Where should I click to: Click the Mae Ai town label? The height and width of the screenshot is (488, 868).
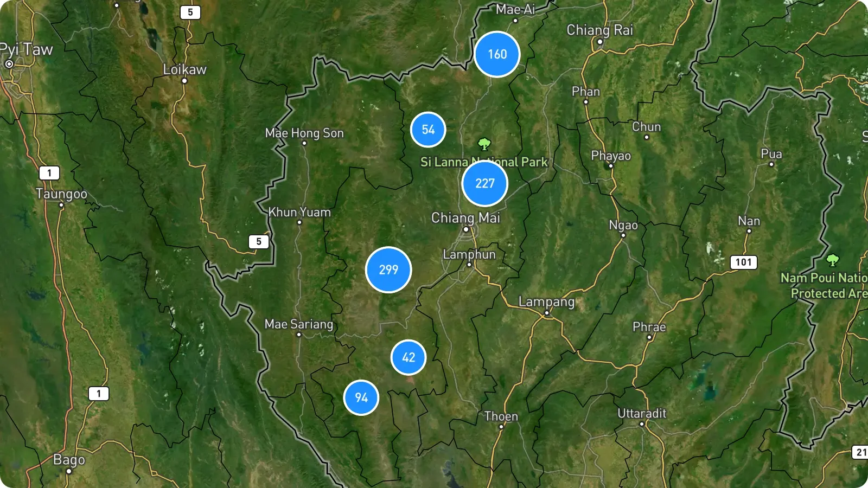tap(515, 9)
